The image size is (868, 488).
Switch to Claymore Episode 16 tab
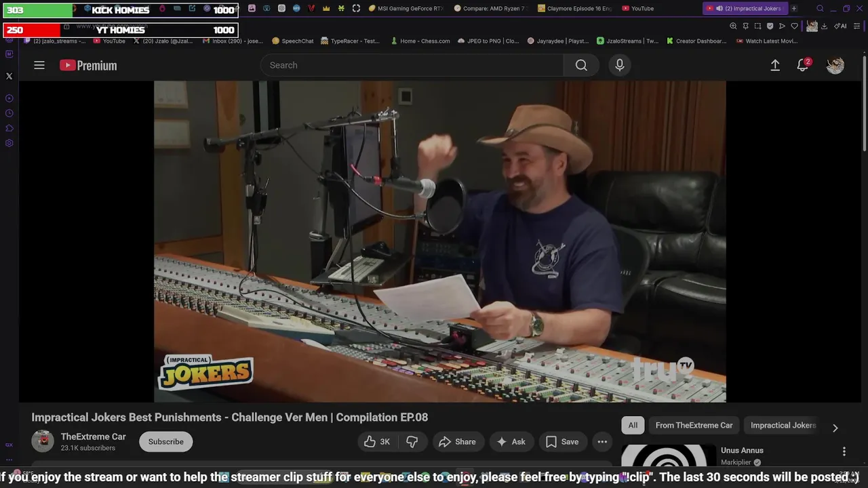[x=574, y=8]
